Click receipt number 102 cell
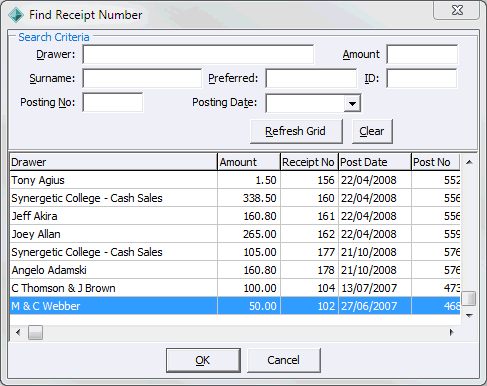The image size is (487, 386). coord(309,306)
